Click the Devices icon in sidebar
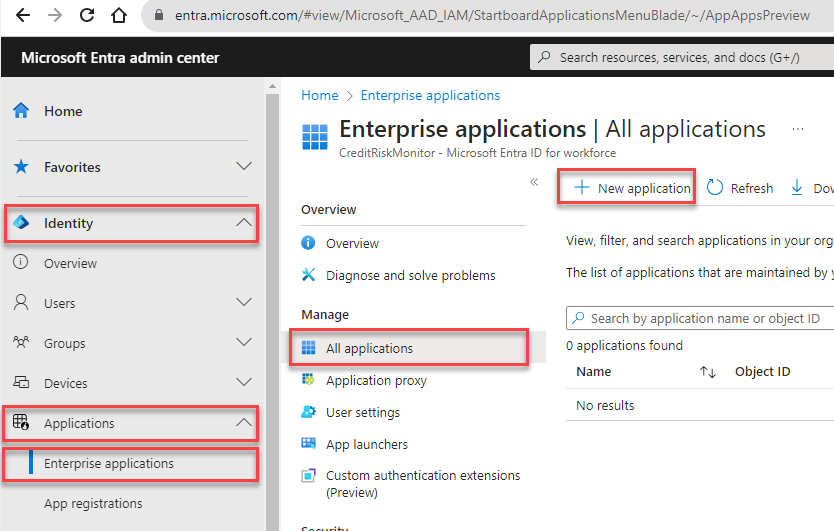 point(21,382)
